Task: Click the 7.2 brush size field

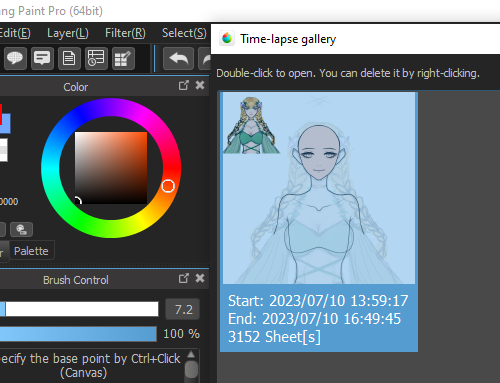Action: pyautogui.click(x=183, y=309)
